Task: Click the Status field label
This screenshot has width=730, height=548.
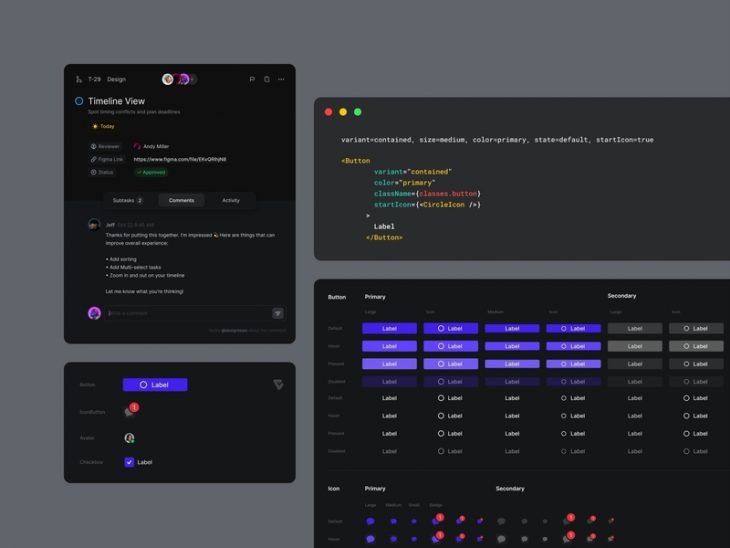Action: pos(101,172)
